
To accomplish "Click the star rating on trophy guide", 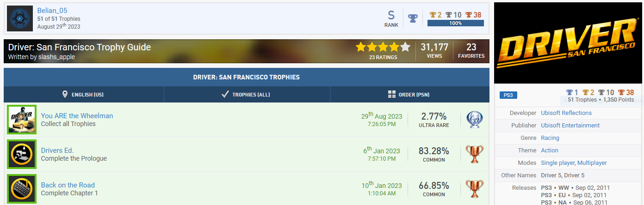I will (383, 47).
